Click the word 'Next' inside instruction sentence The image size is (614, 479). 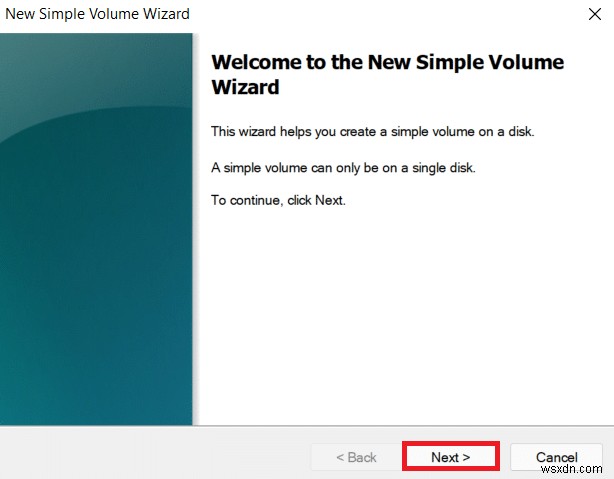(x=329, y=201)
